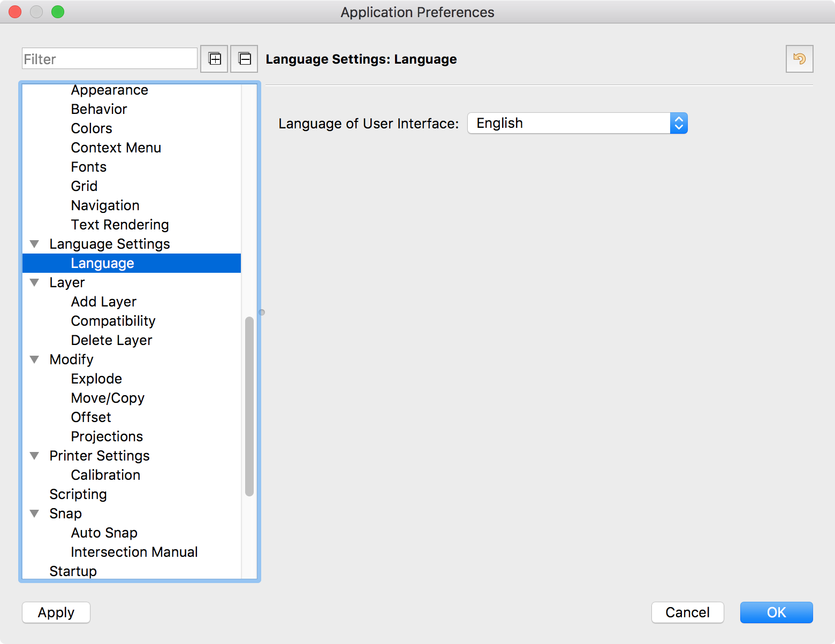This screenshot has height=644, width=835.
Task: Collapse the Snap tree section
Action: point(35,513)
